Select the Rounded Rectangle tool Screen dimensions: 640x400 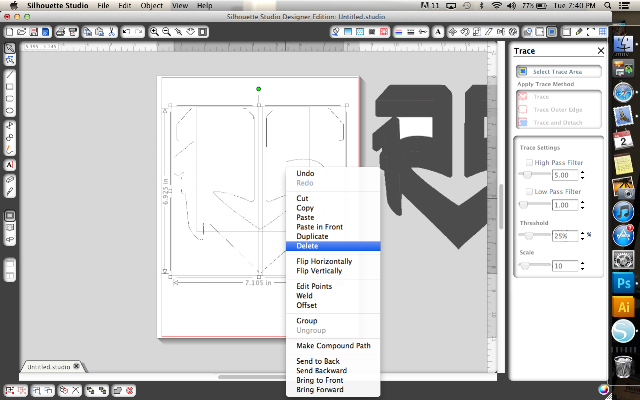(10, 99)
